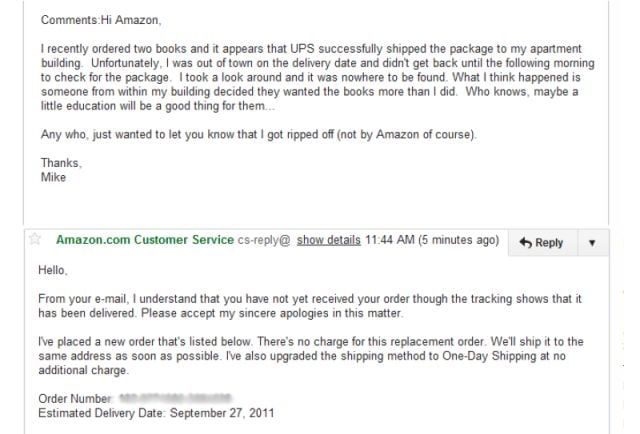Click the "Hello," greeting in the reply
Viewport: 640px width, 434px height.
(x=53, y=269)
